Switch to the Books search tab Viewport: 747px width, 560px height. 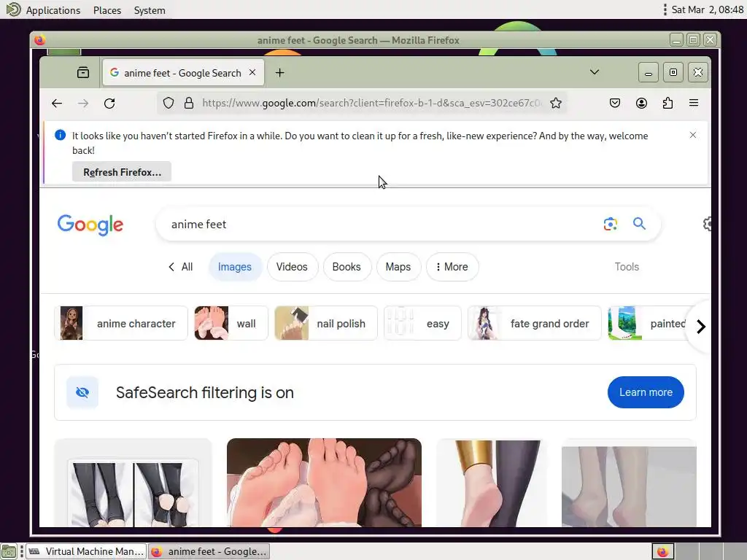[347, 267]
